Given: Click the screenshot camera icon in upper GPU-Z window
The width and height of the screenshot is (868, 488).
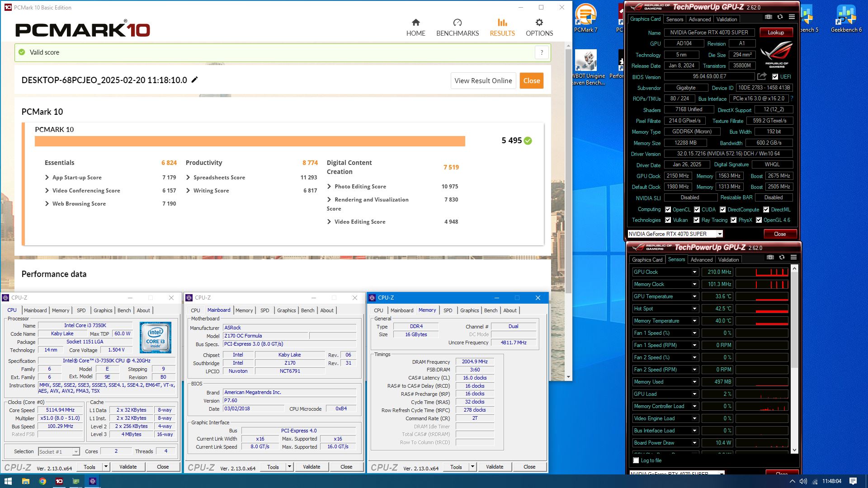Looking at the screenshot, I should 768,17.
